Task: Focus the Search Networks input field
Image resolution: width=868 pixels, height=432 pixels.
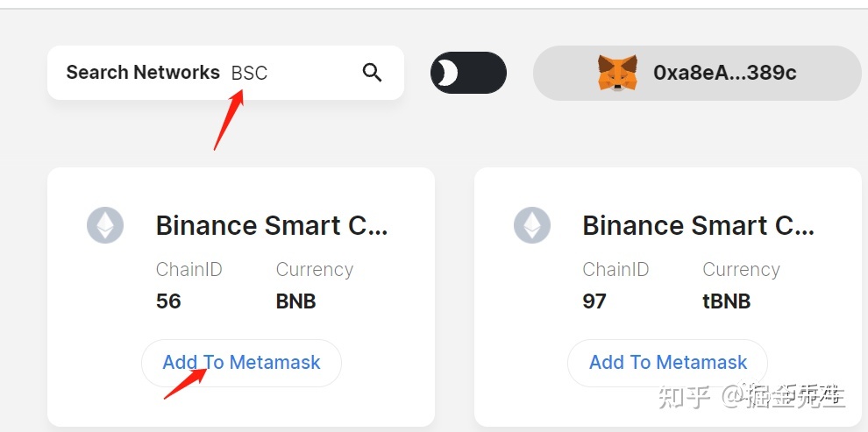Action: pos(225,73)
